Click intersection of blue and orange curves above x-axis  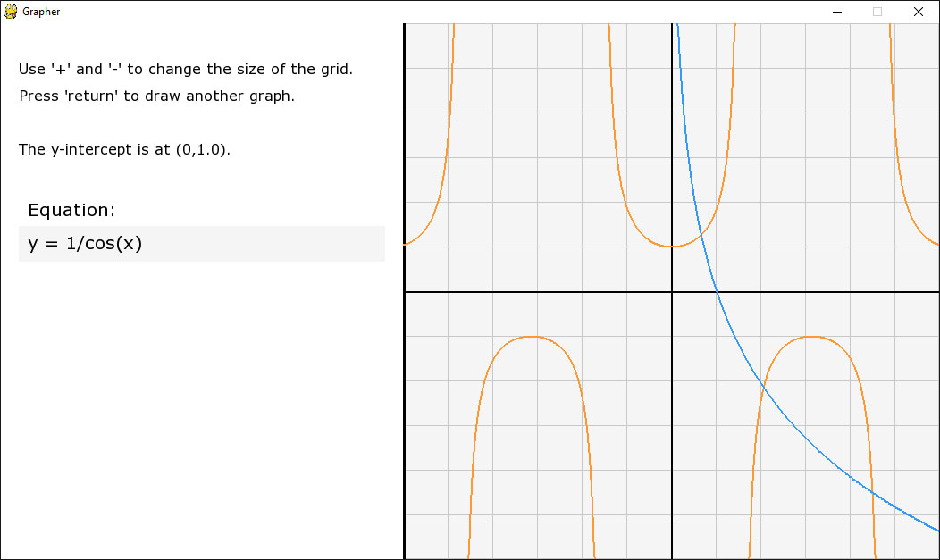[701, 234]
